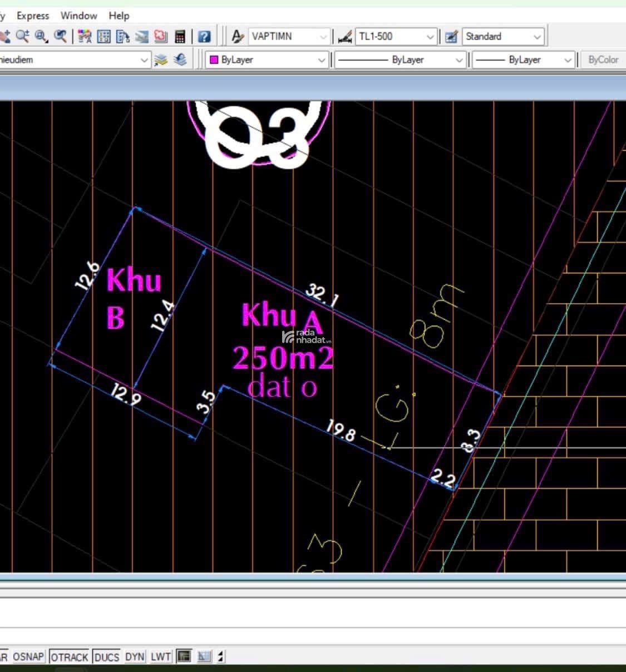Toggle OSNAP object snap mode
The image size is (626, 672).
point(28,656)
